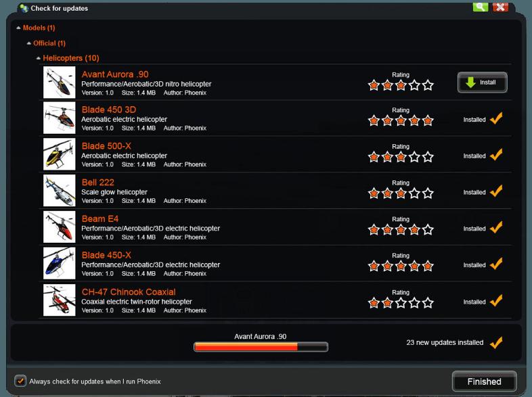Viewport: 532px width, 397px height.
Task: Click the green search magnifier icon
Action: pos(481,7)
